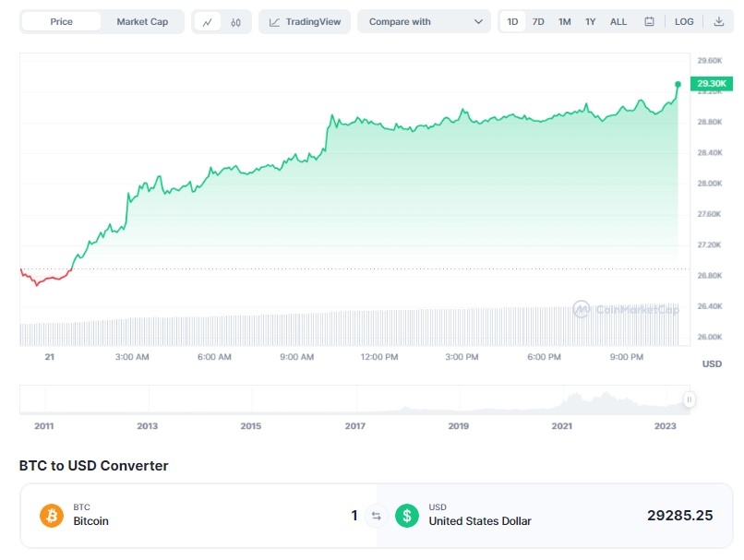744x560 pixels.
Task: Click the range slider handle on timeline
Action: coord(689,399)
